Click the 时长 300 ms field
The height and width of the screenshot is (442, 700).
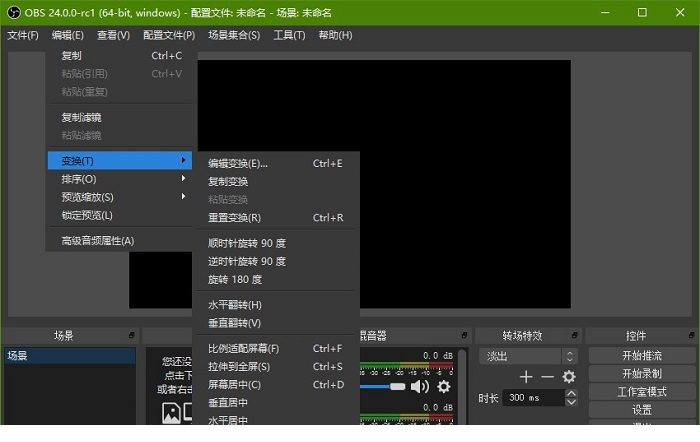coord(534,397)
